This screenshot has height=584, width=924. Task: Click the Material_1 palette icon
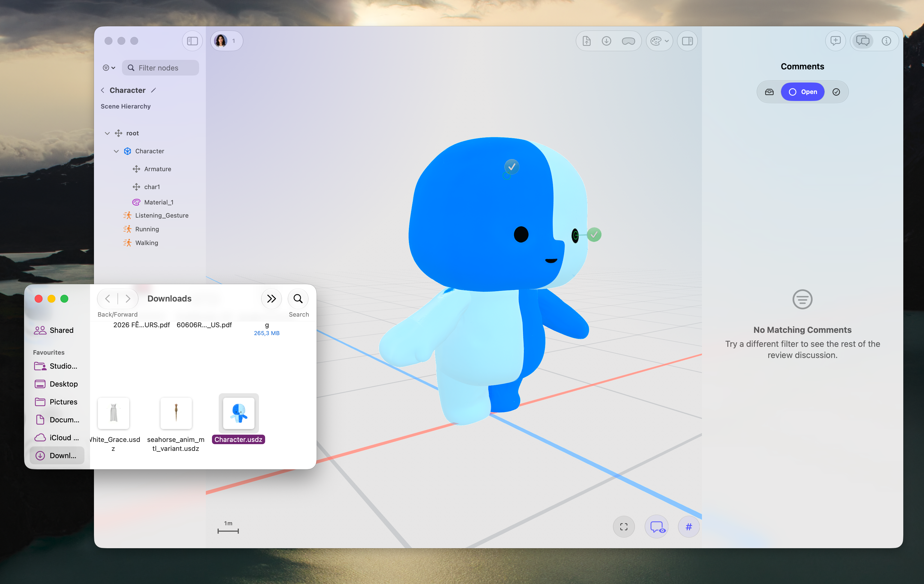pyautogui.click(x=136, y=202)
